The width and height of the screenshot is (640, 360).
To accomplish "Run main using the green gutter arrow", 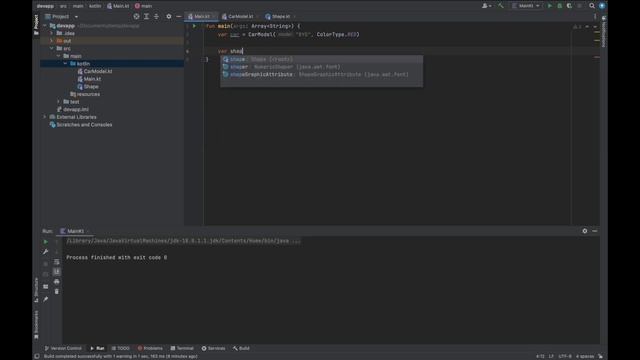I will (x=194, y=26).
